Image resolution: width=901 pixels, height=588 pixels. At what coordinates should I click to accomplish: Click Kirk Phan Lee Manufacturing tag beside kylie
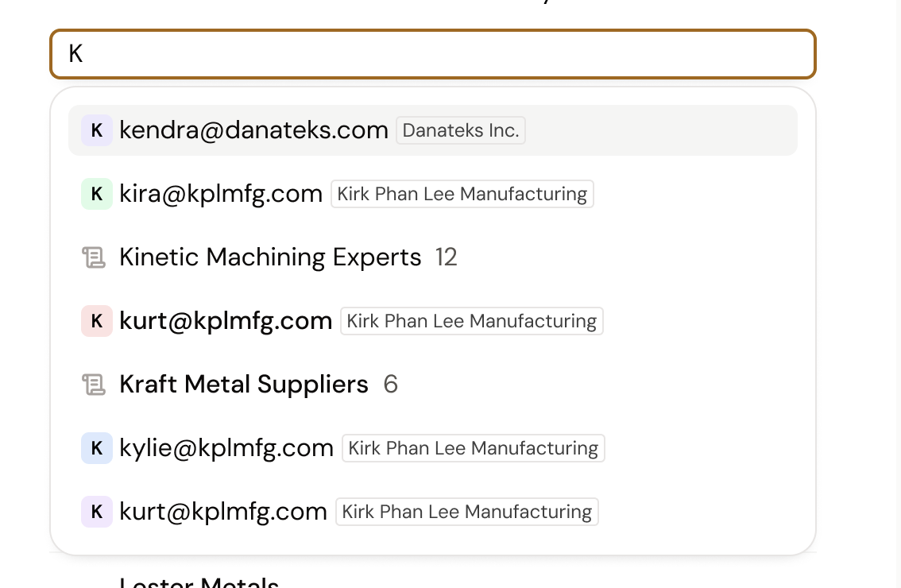point(473,448)
